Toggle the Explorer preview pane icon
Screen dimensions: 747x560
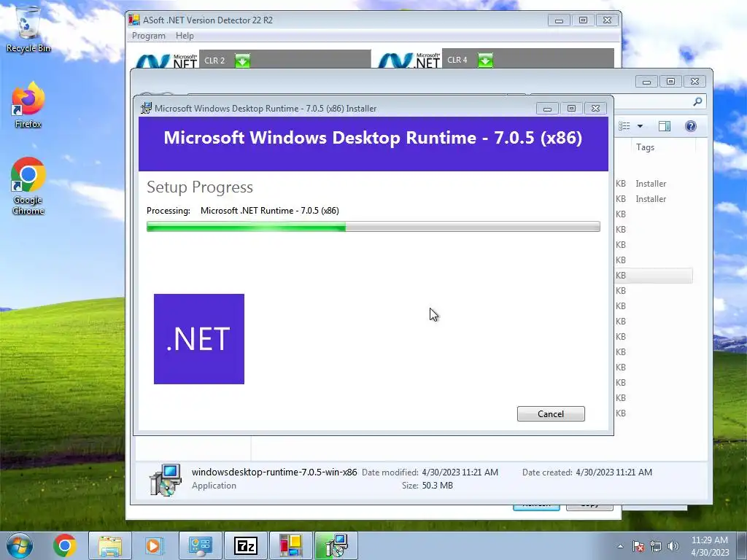[x=665, y=126]
